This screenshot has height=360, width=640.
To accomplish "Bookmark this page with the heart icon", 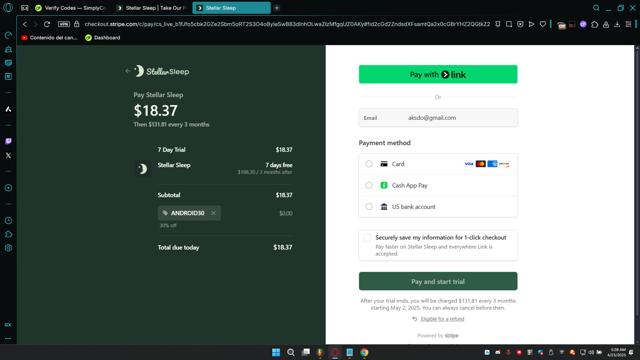I will coord(543,24).
